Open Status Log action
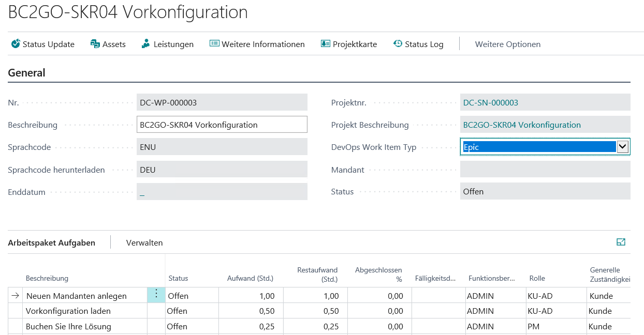The image size is (644, 335). pos(418,44)
